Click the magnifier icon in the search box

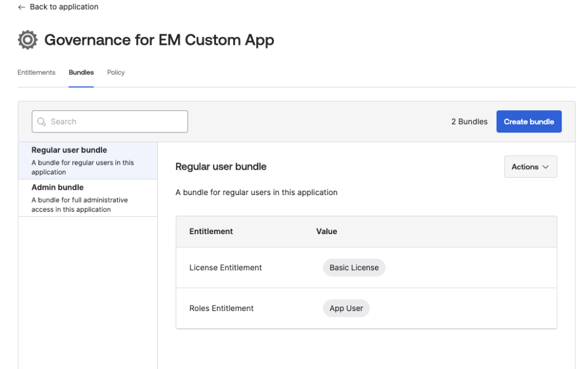pos(41,122)
